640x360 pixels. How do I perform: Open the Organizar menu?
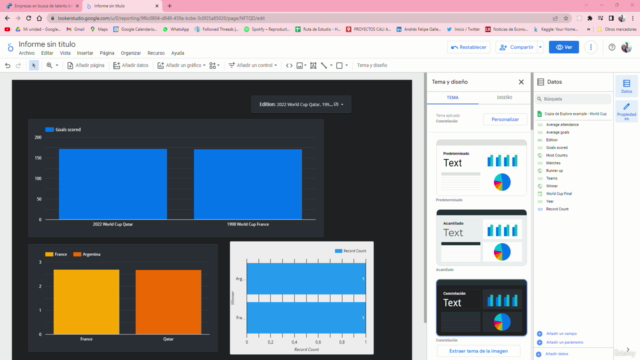pyautogui.click(x=131, y=53)
